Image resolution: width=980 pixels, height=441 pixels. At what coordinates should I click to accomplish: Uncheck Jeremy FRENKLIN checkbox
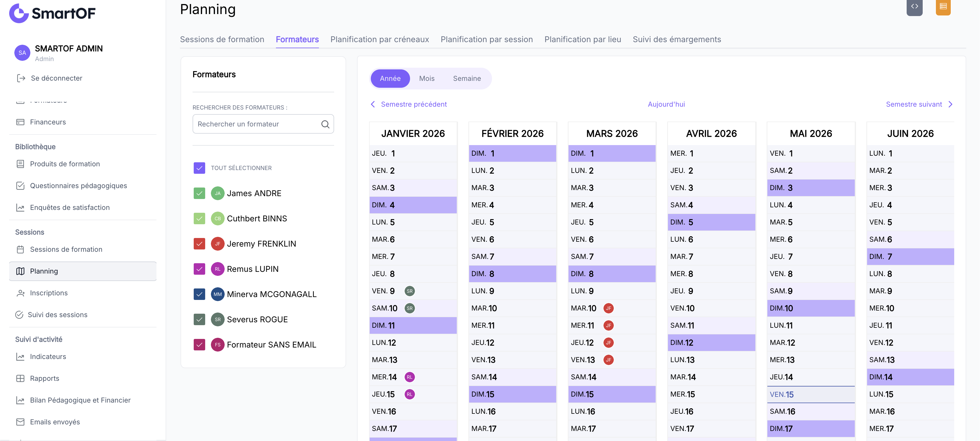click(x=199, y=244)
